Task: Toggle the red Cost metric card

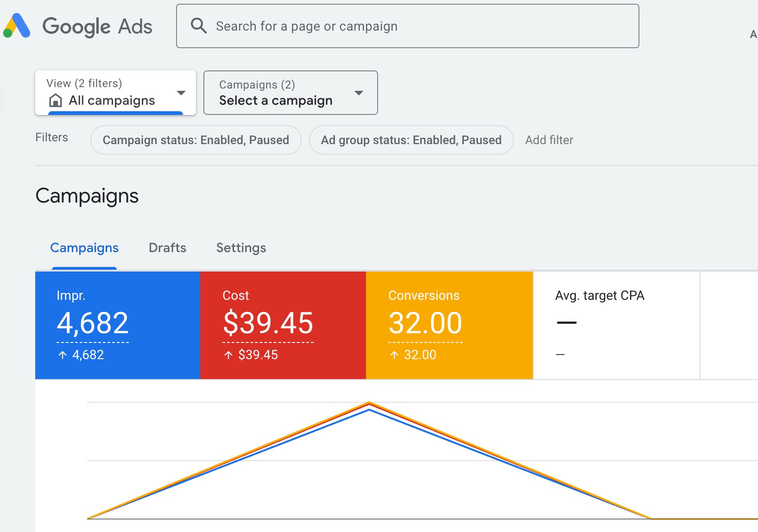Action: (283, 325)
